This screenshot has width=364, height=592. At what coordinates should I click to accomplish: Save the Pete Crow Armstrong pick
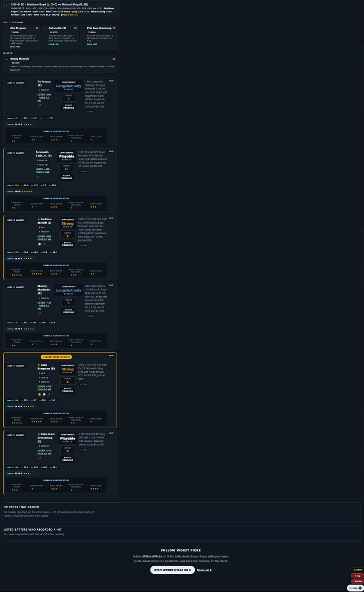(x=111, y=433)
